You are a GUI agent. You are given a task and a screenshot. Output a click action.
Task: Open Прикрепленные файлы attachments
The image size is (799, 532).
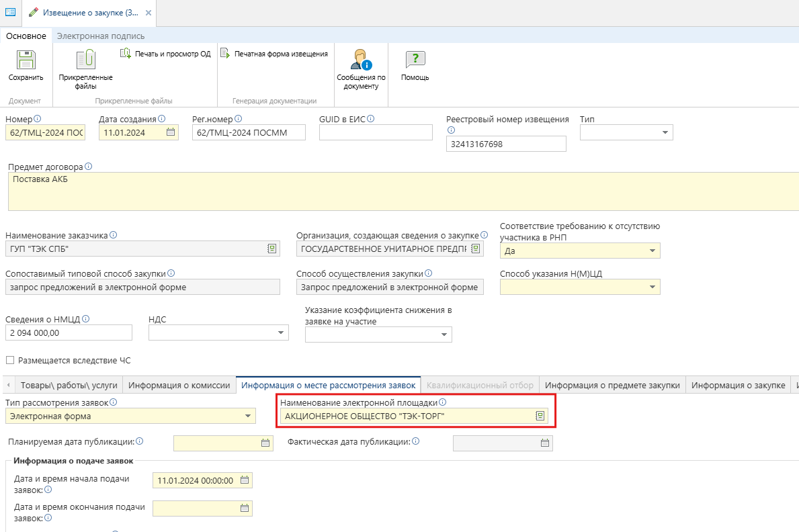click(85, 70)
